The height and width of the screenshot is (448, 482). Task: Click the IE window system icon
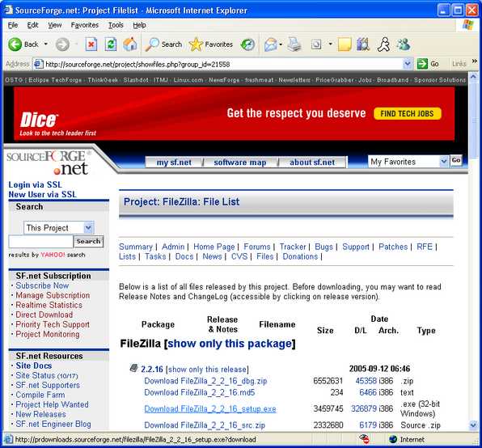[8, 10]
